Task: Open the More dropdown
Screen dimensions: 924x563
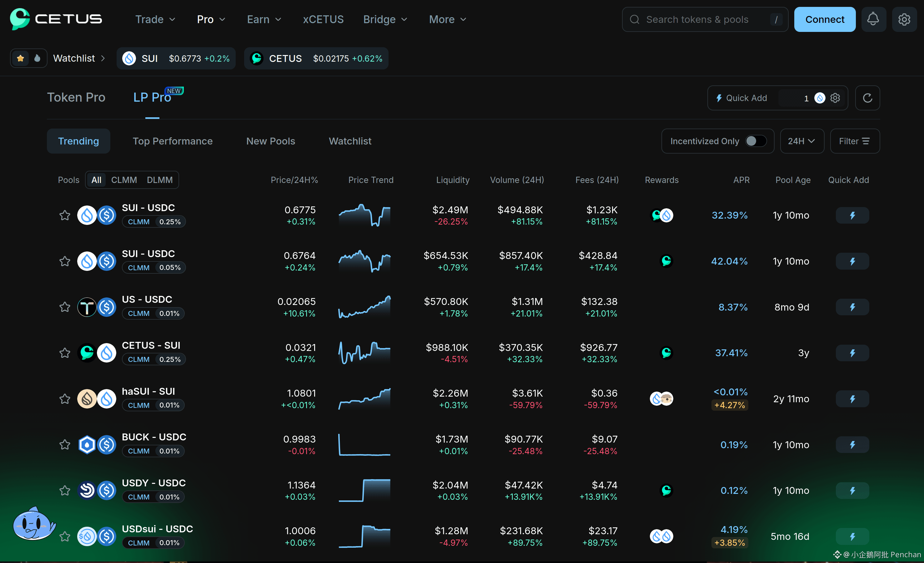Action: coord(448,19)
